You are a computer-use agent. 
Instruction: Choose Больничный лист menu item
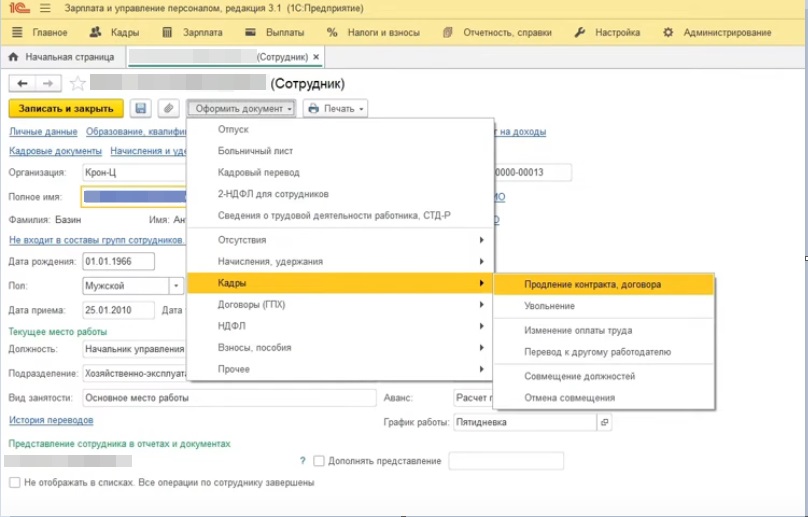click(253, 151)
